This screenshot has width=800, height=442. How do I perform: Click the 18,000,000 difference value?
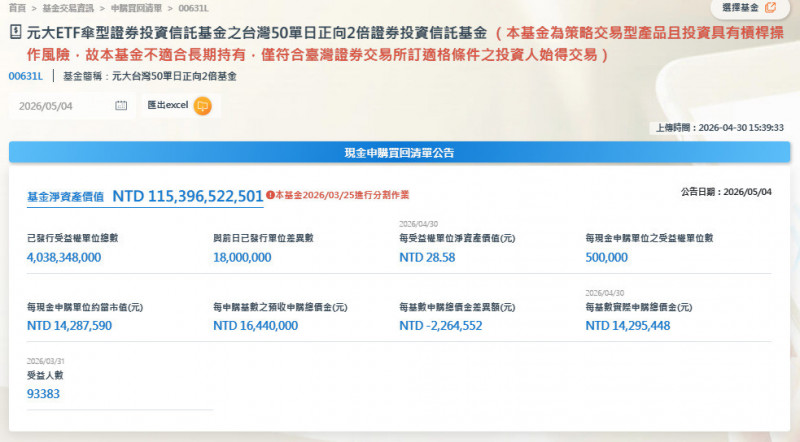[242, 257]
